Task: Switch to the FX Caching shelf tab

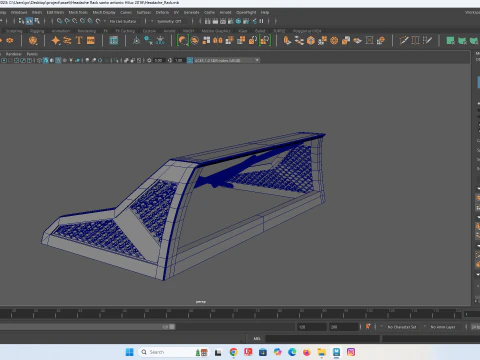Action: 125,31
